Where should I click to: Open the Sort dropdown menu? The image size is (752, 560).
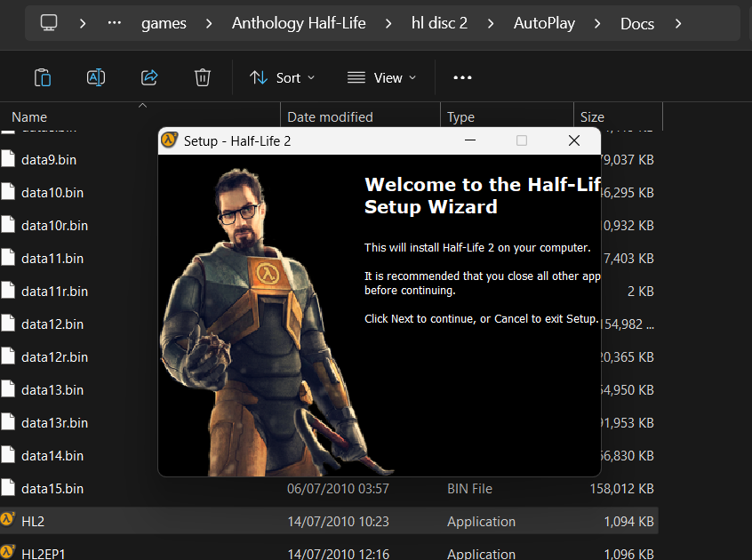pyautogui.click(x=282, y=77)
